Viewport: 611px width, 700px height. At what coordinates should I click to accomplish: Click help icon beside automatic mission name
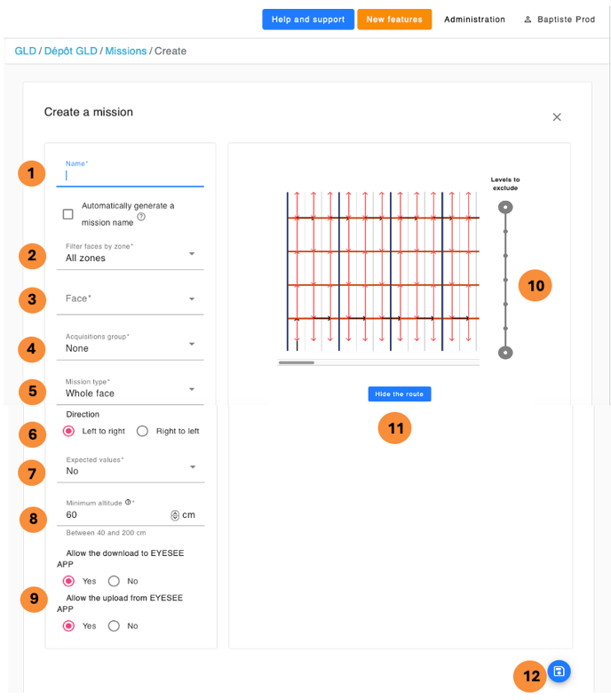(x=141, y=217)
